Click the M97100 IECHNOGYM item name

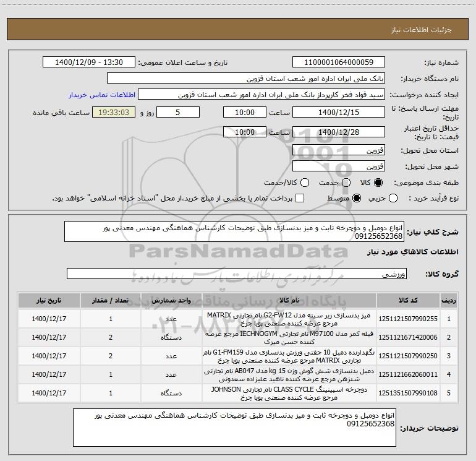289,338
